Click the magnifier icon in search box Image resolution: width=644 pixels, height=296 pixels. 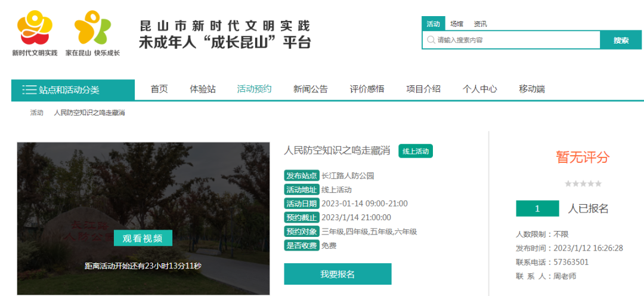tap(431, 40)
